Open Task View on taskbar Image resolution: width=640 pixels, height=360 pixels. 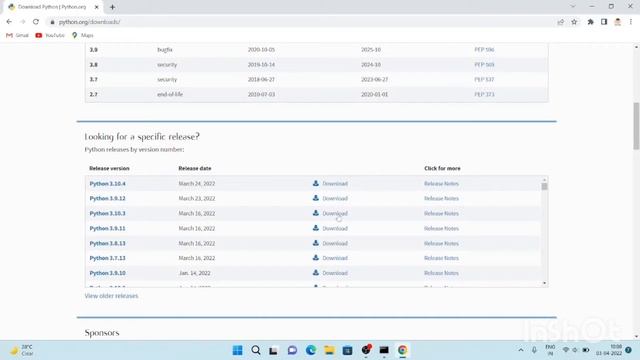273,350
